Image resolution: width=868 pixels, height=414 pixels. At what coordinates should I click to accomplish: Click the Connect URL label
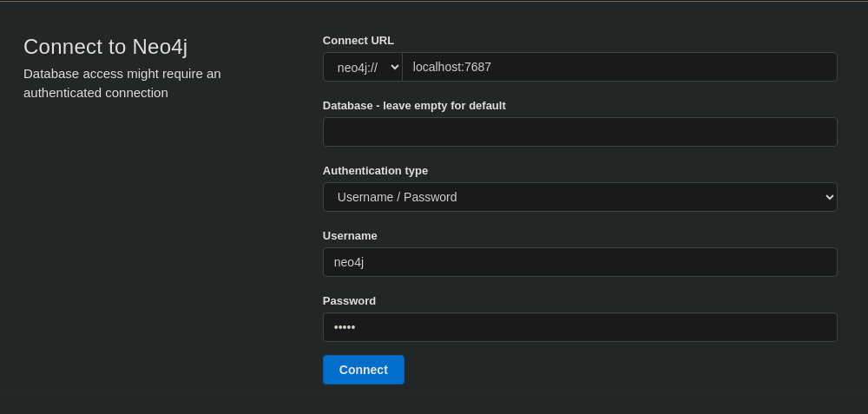pos(358,40)
